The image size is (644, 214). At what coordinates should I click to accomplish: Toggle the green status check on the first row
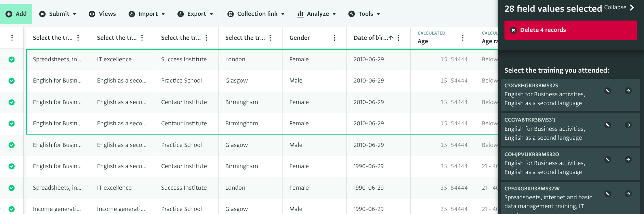pos(12,60)
